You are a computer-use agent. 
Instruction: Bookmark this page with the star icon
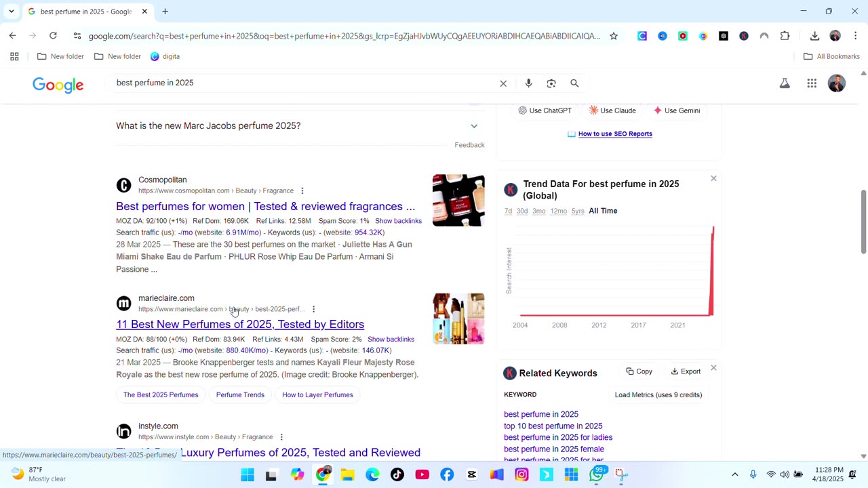[x=614, y=36]
